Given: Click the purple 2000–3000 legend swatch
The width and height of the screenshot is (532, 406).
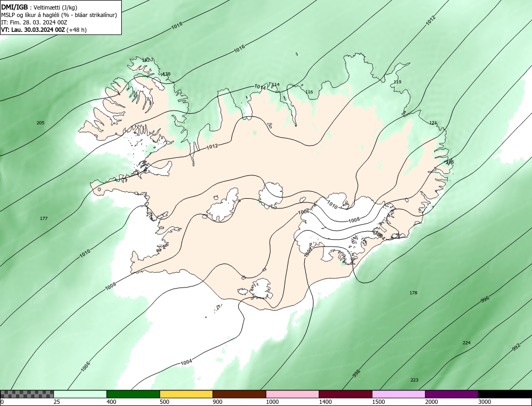Looking at the screenshot, I should [452, 394].
